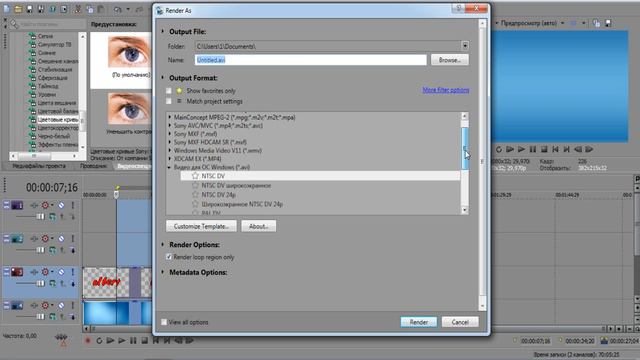The image size is (640, 360).
Task: Click track 3 level slider handle
Action: pyautogui.click(x=40, y=283)
